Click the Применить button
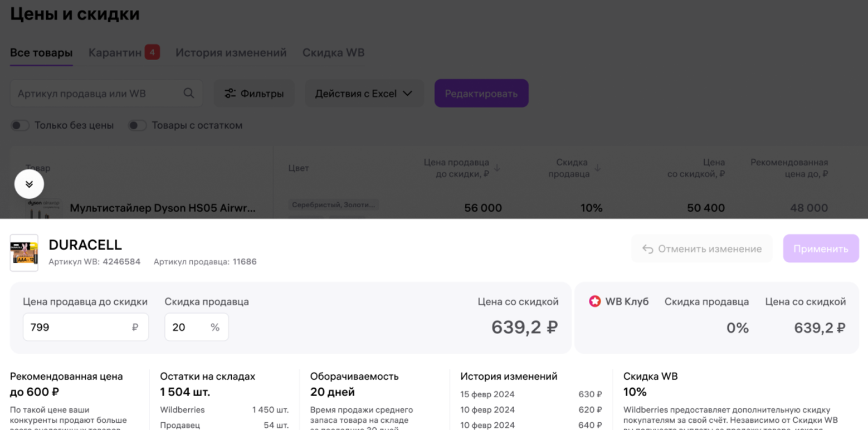868x430 pixels. (x=821, y=249)
